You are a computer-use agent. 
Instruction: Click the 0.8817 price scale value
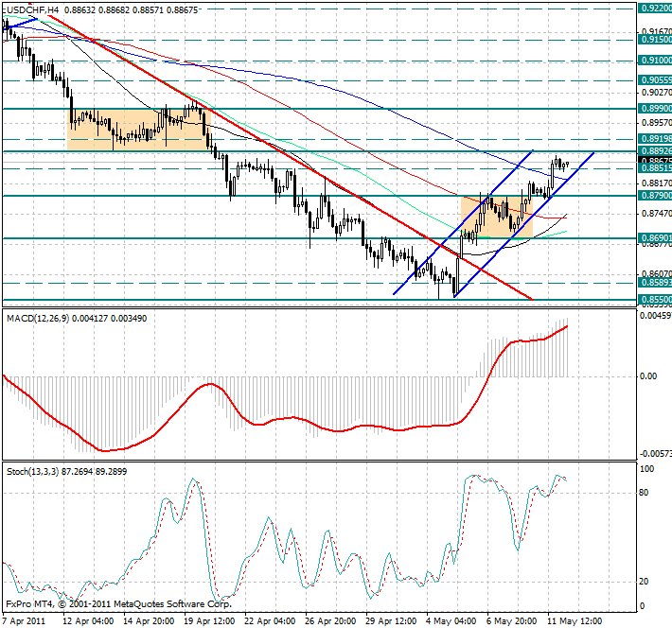coord(657,183)
